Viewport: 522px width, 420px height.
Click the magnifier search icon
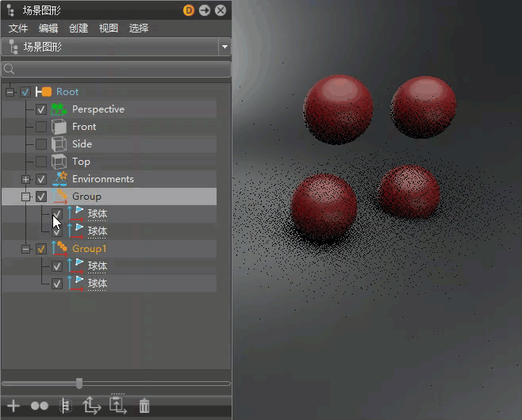9,69
